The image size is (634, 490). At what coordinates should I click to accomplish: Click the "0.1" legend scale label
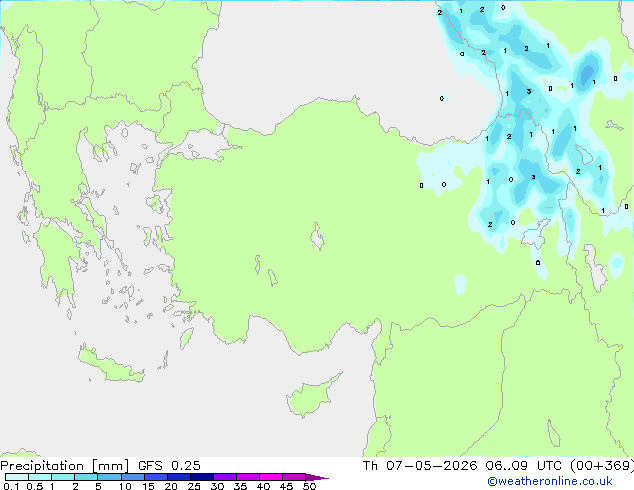(x=11, y=486)
